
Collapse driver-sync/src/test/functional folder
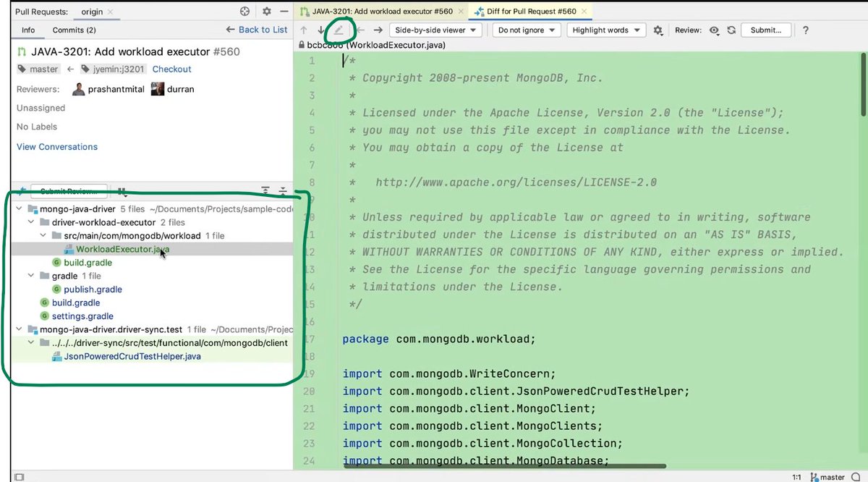coord(33,343)
